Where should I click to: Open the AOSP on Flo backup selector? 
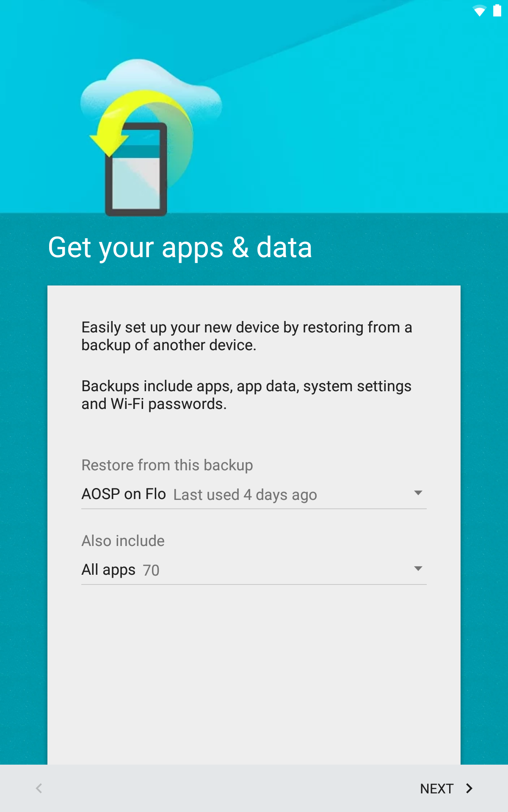coord(254,494)
